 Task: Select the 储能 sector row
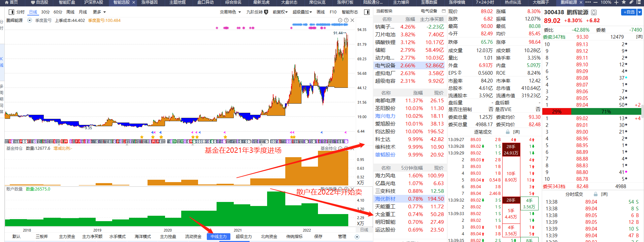click(x=409, y=50)
